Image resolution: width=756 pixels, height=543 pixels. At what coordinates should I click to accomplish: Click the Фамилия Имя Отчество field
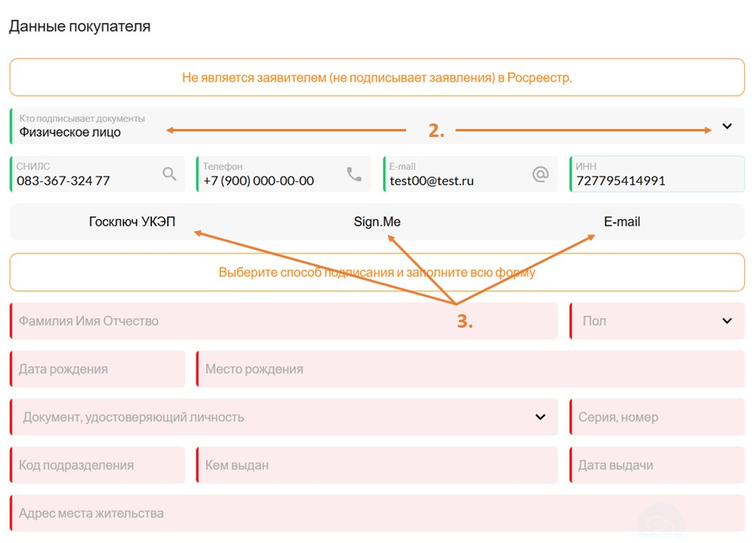coord(283,321)
